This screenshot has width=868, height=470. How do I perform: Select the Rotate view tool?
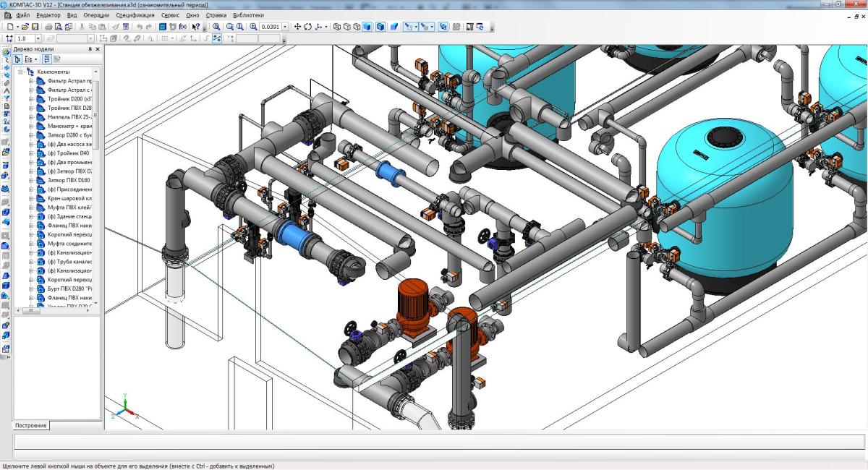(307, 27)
